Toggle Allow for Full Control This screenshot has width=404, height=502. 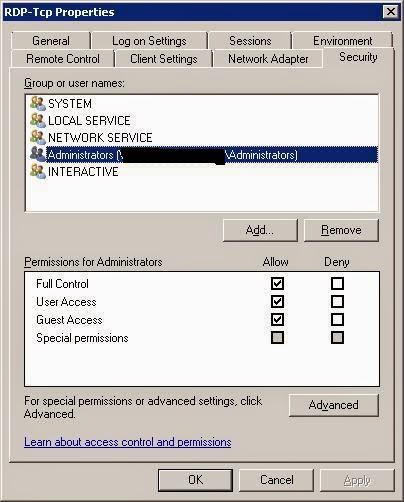[277, 283]
